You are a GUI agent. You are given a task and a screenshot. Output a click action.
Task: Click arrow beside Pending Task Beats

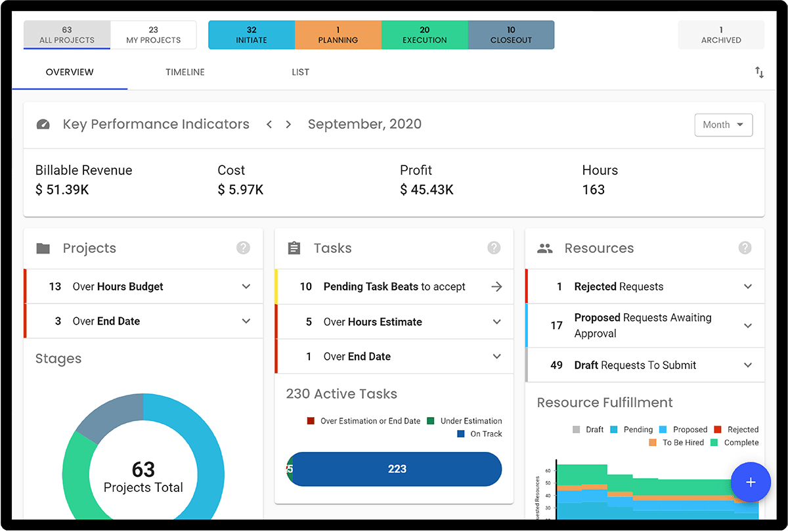496,286
